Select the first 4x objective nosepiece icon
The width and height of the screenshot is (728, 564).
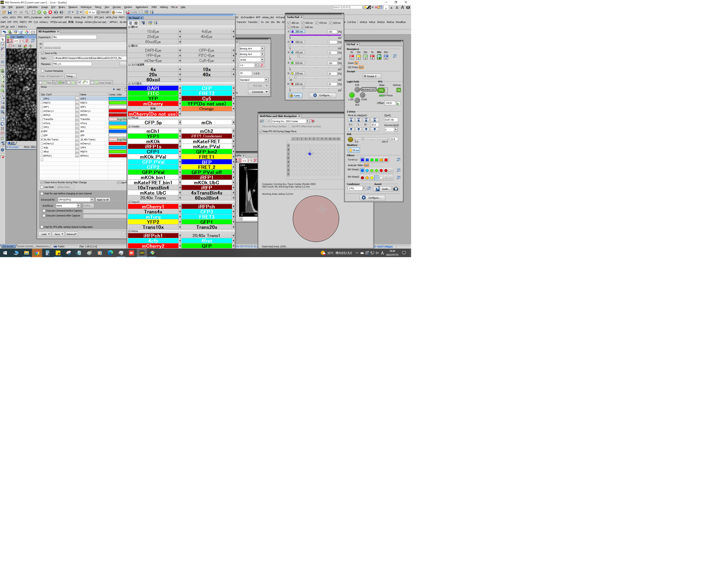pyautogui.click(x=352, y=57)
